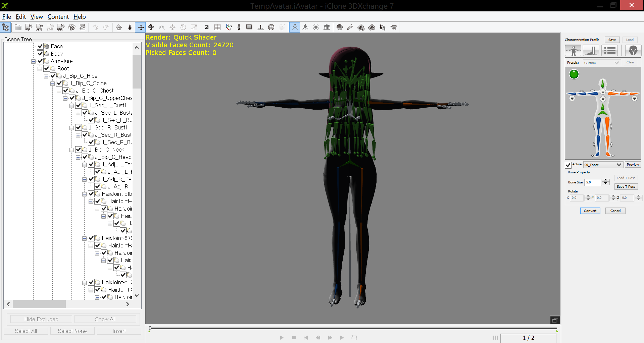Click the dummy figure toolbar icon
The image size is (644, 343).
[x=239, y=27]
